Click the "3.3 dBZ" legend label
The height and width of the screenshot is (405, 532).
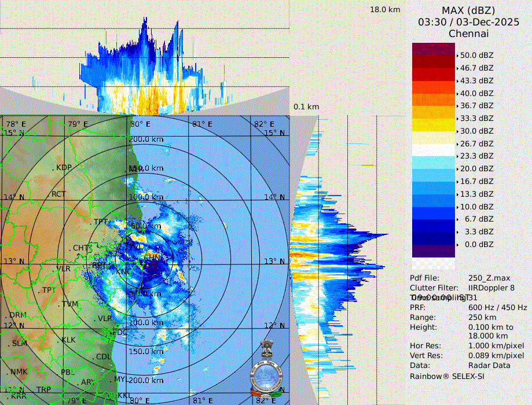479,231
